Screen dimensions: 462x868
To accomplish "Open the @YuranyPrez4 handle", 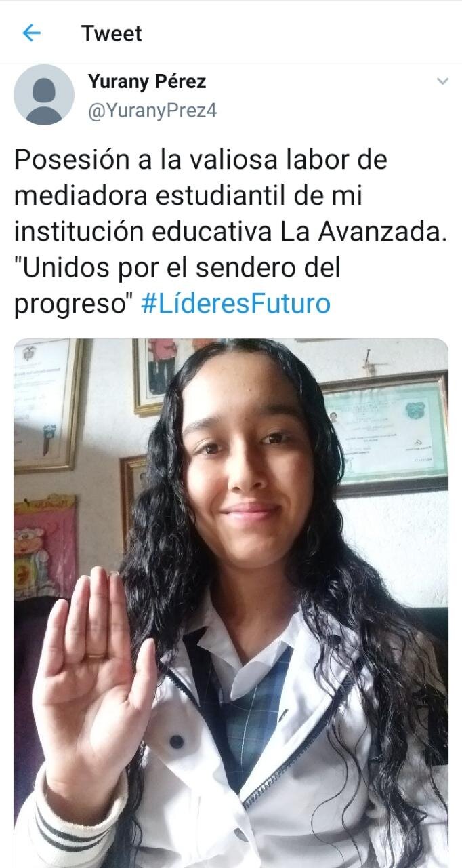I will (x=152, y=110).
